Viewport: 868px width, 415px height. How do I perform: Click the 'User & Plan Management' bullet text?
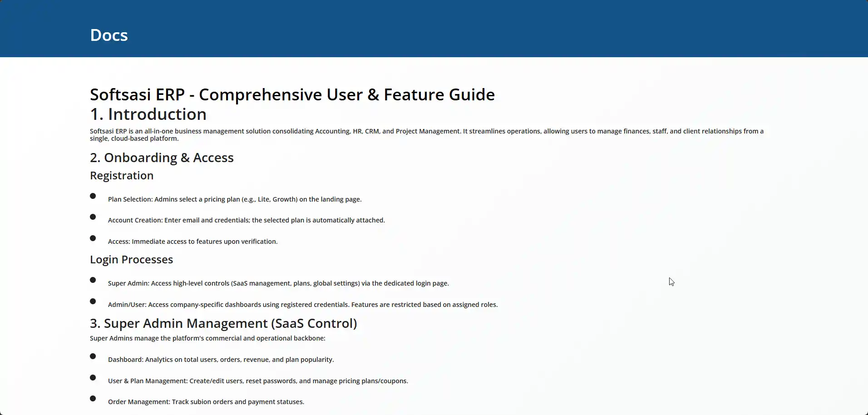point(258,381)
